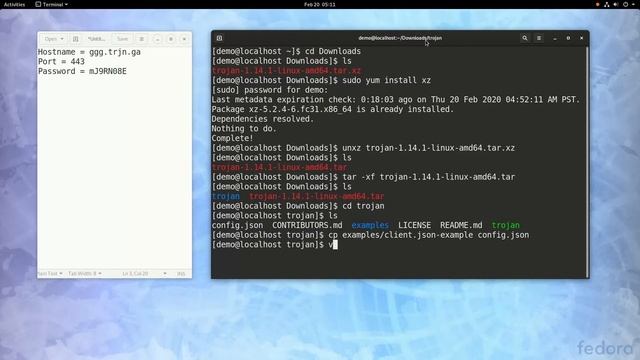Open the Terminal app menu in top bar
Screen dimensions: 640x360
coord(52,4)
